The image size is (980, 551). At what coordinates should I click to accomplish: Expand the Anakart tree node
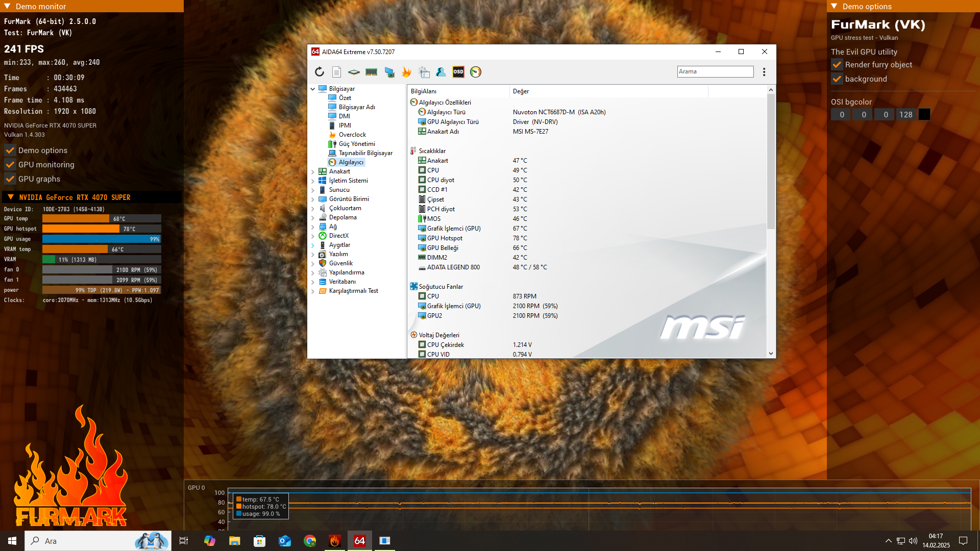coord(313,172)
